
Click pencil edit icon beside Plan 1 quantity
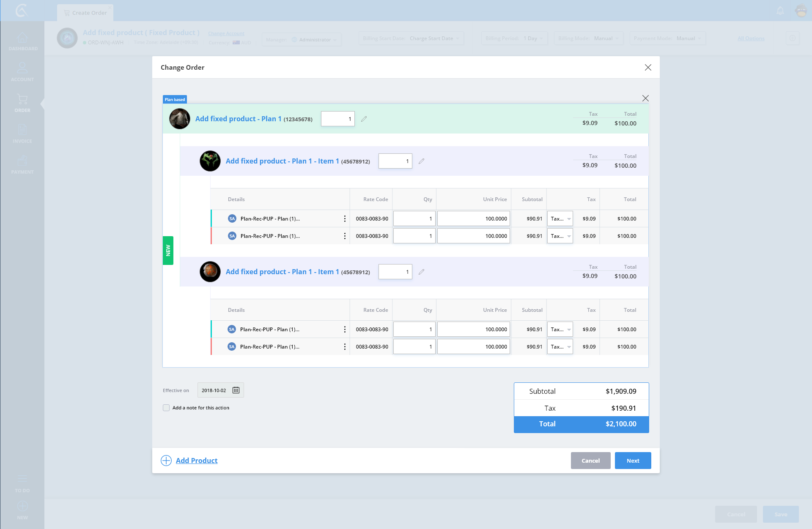364,119
